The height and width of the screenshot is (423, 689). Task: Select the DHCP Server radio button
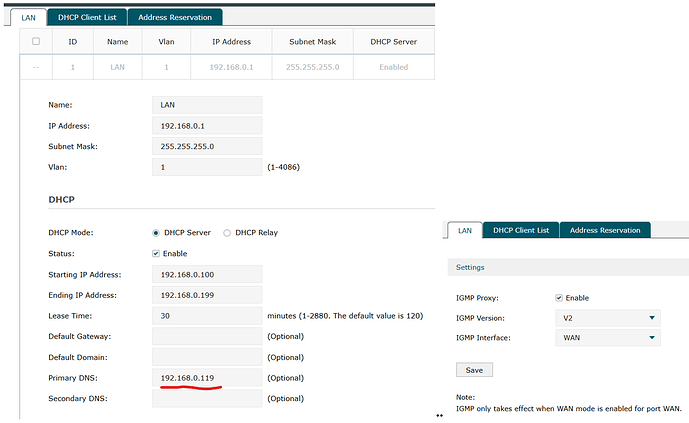click(156, 233)
